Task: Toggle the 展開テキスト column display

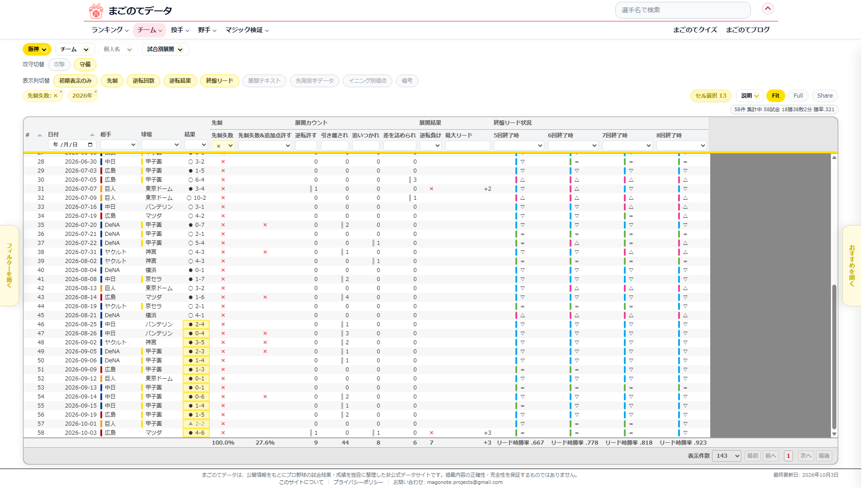Action: click(264, 81)
